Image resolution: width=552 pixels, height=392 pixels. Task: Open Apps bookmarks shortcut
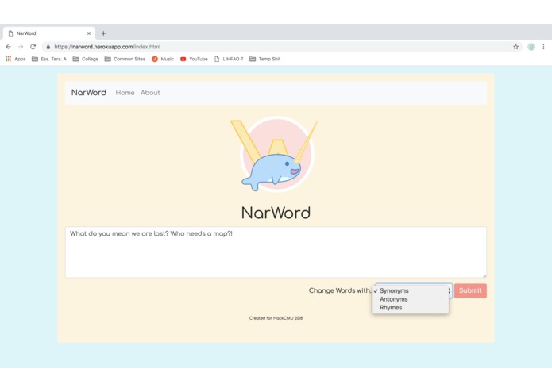tap(16, 59)
